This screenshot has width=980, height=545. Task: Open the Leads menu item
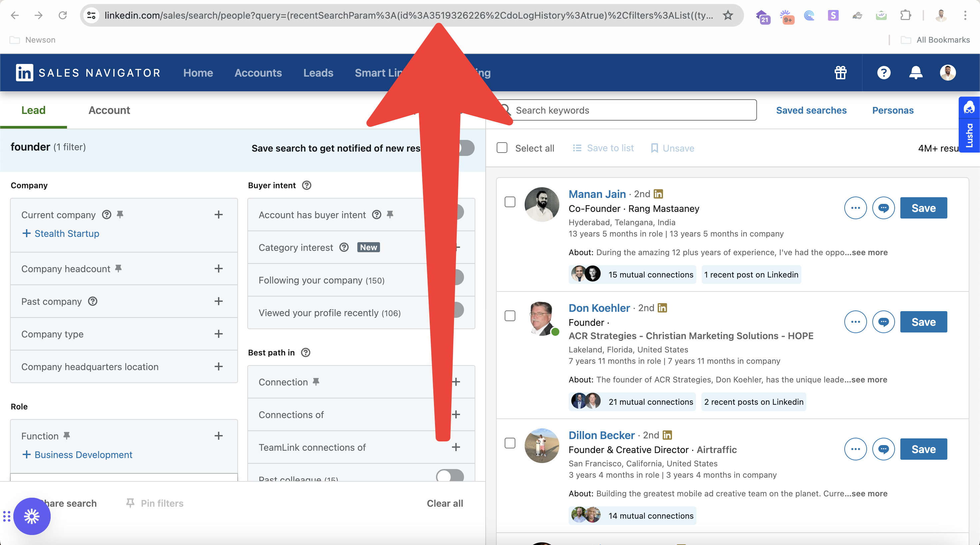pyautogui.click(x=318, y=73)
